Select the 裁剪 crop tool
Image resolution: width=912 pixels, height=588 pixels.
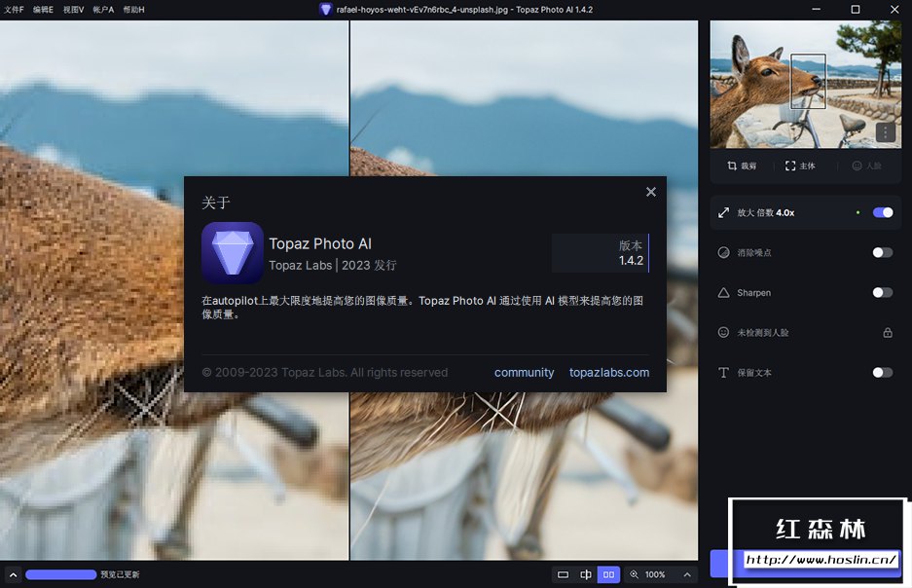pyautogui.click(x=743, y=165)
